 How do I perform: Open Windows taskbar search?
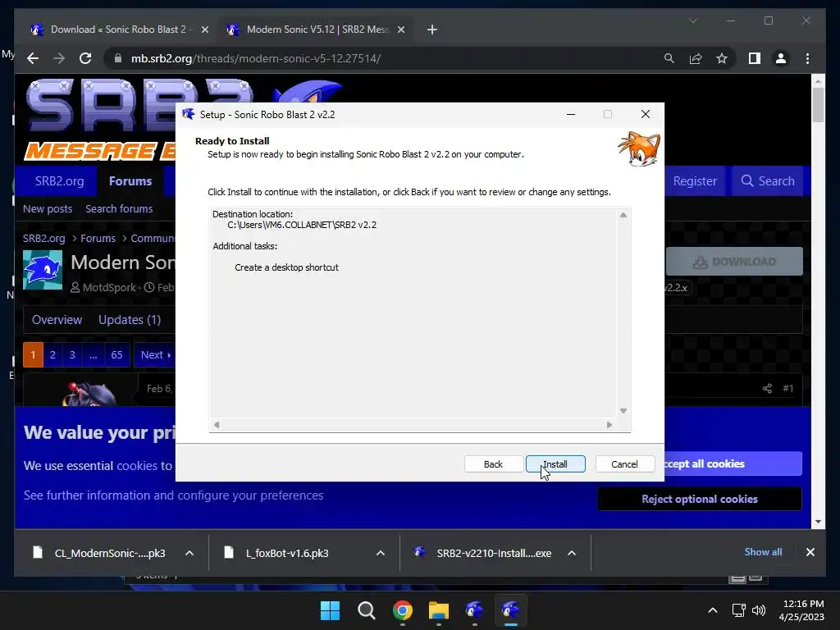(367, 610)
